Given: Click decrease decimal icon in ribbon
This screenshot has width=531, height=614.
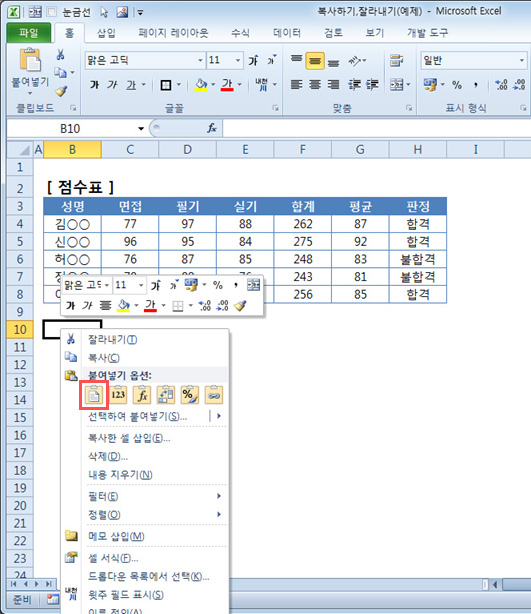Looking at the screenshot, I should (x=520, y=85).
